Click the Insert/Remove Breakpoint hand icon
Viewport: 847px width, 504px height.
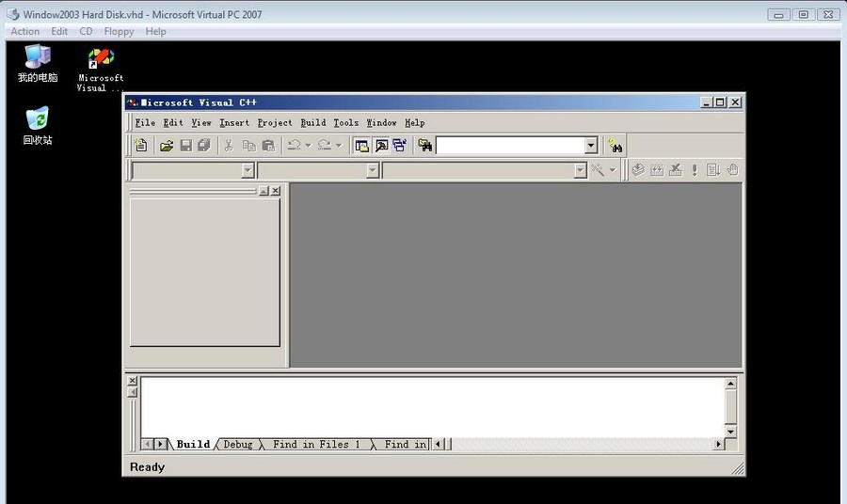732,170
